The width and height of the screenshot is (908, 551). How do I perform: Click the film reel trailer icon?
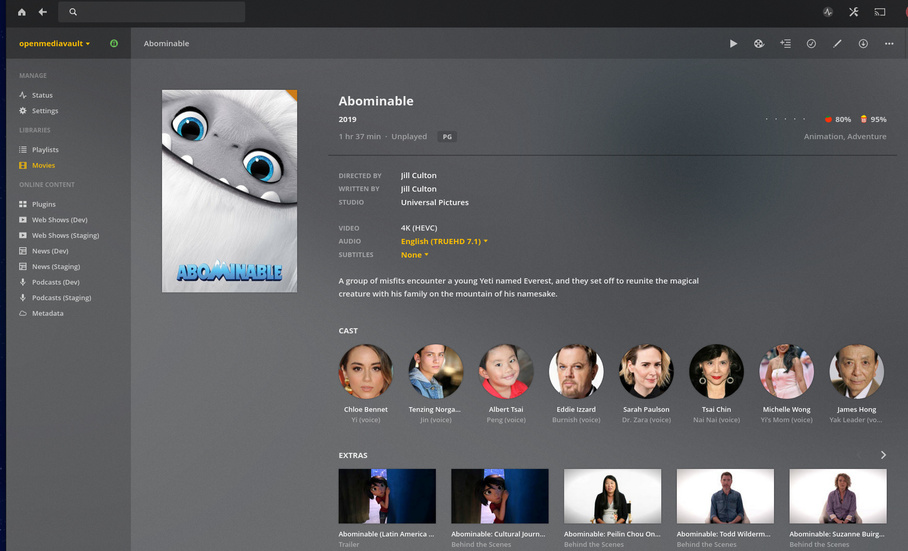pyautogui.click(x=759, y=43)
